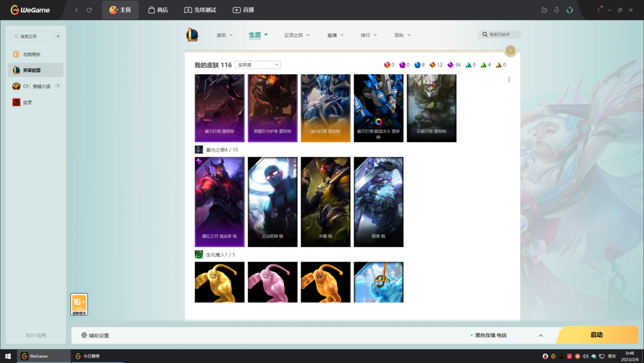Viewport: 644px width, 363px height.
Task: Click the user avatar in title bar
Action: (569, 10)
